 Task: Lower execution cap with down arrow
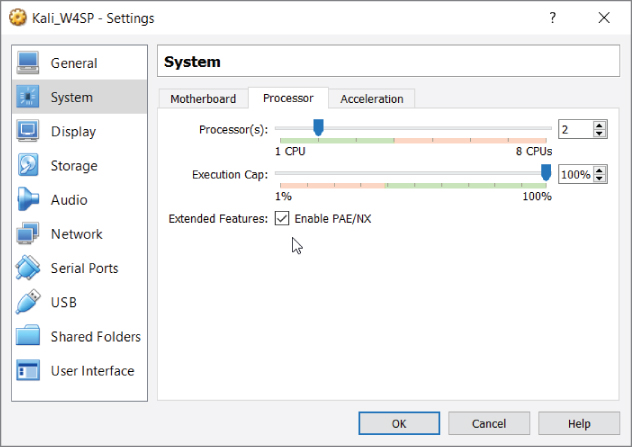(x=599, y=179)
